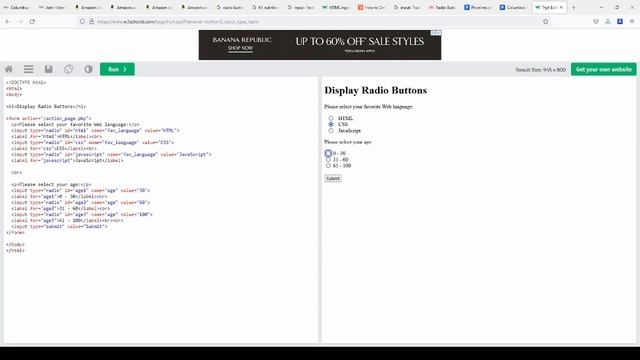Select the CSS radio button

coord(331,124)
